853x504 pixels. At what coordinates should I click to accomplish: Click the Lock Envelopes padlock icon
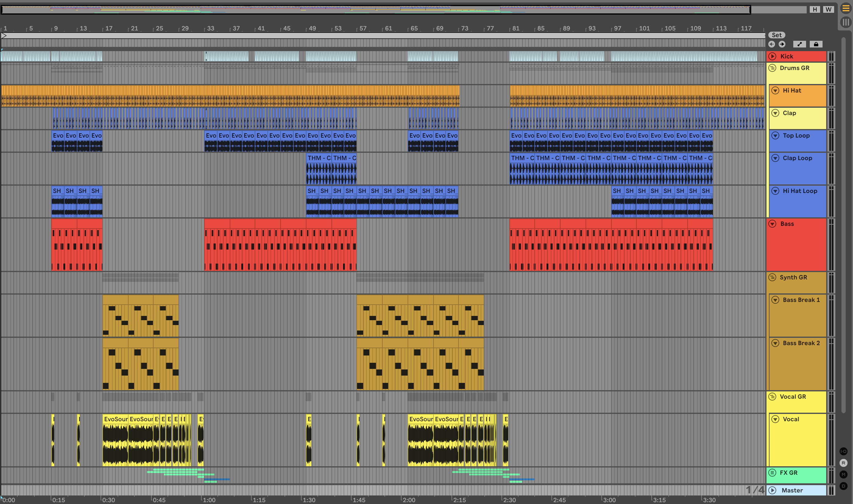816,44
